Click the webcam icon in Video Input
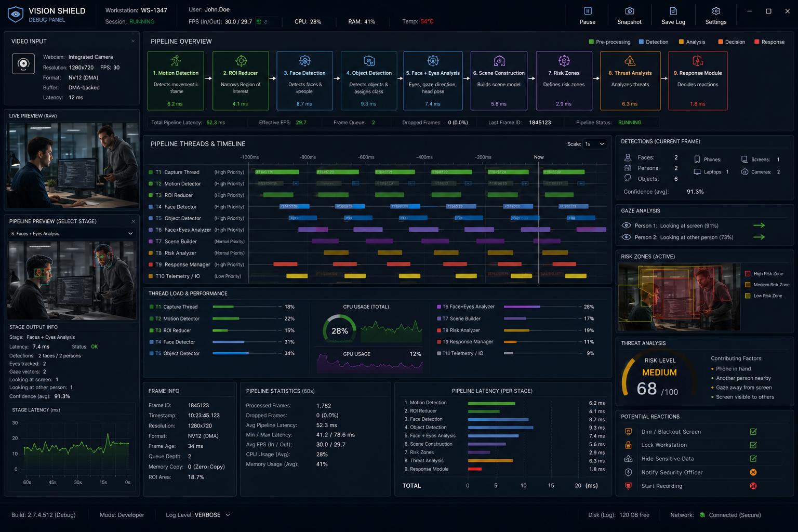 [23, 64]
